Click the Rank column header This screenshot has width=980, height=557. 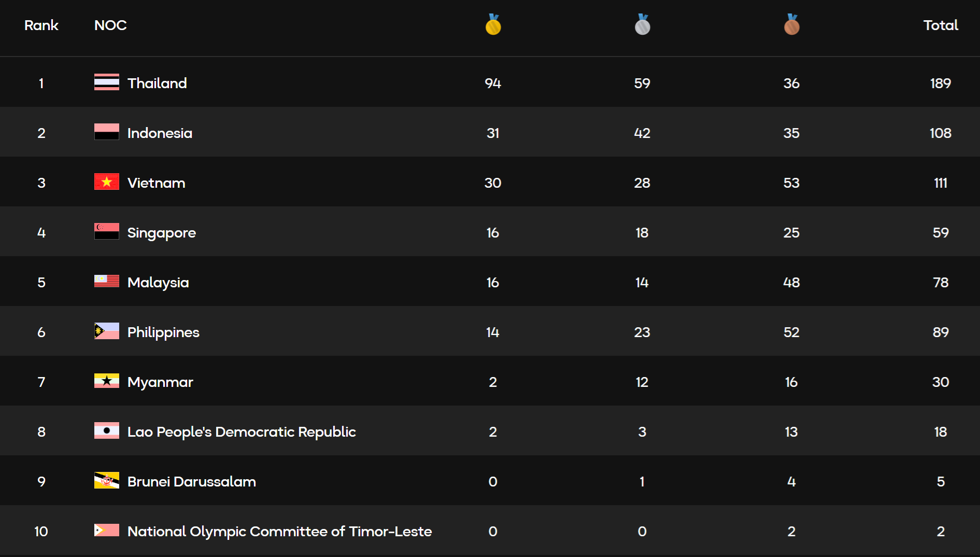click(x=41, y=25)
